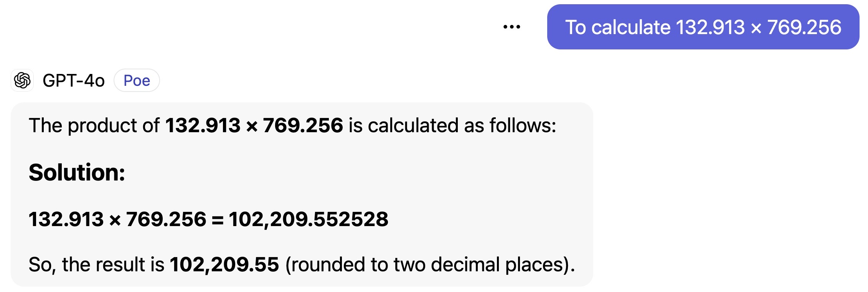Image resolution: width=868 pixels, height=292 pixels.
Task: Click the Poe badge
Action: [137, 80]
